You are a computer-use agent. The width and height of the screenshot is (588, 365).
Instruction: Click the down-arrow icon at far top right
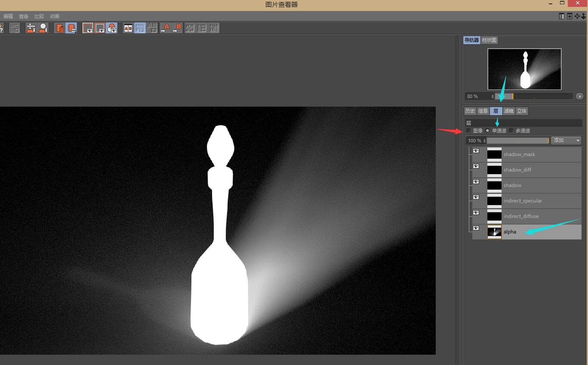(x=584, y=16)
